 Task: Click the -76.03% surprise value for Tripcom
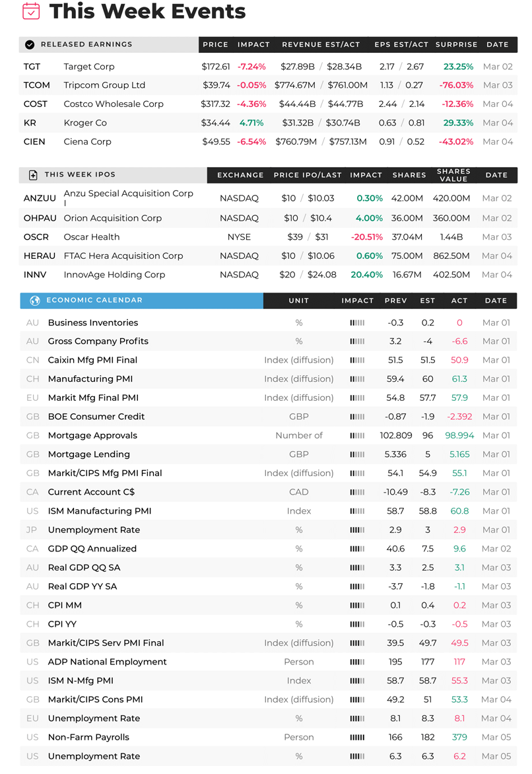(456, 85)
